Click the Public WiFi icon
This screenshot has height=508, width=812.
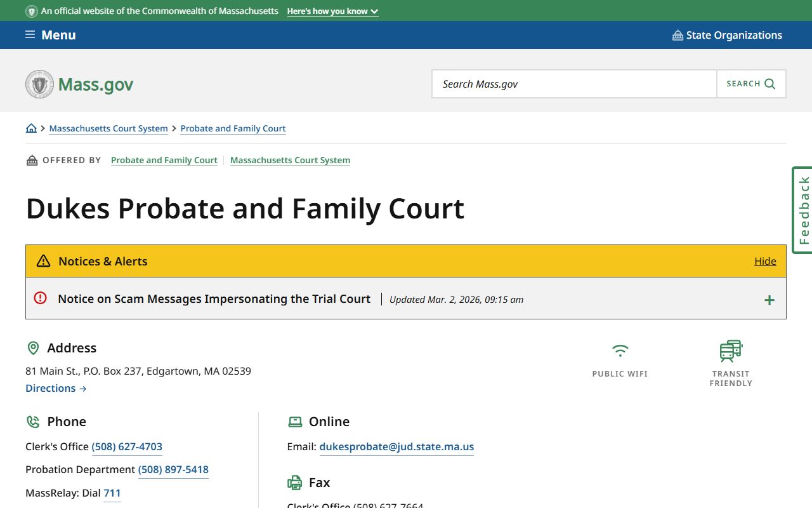click(x=620, y=350)
